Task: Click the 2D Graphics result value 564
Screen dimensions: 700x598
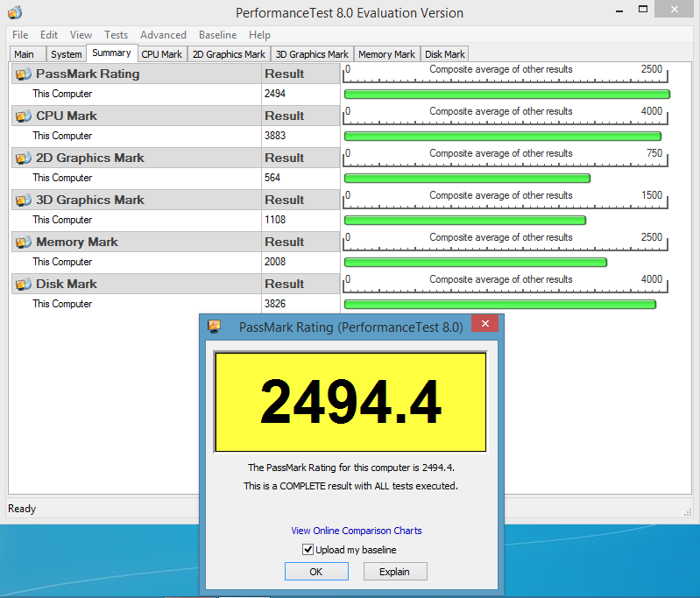Action: (272, 178)
